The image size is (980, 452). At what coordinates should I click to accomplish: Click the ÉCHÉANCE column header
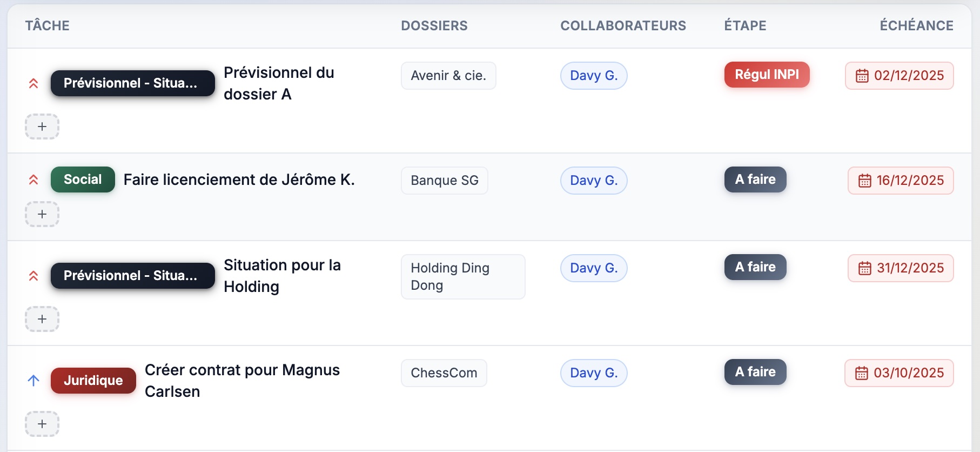[917, 25]
